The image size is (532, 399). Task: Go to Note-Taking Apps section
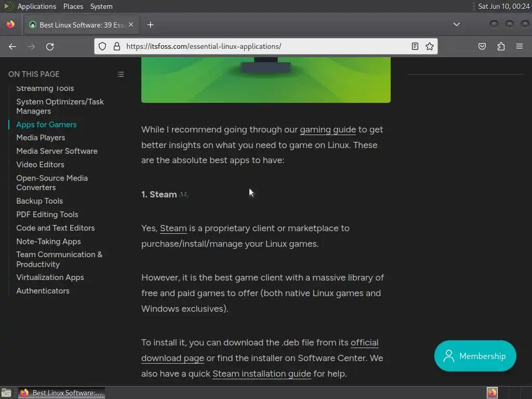coord(48,242)
